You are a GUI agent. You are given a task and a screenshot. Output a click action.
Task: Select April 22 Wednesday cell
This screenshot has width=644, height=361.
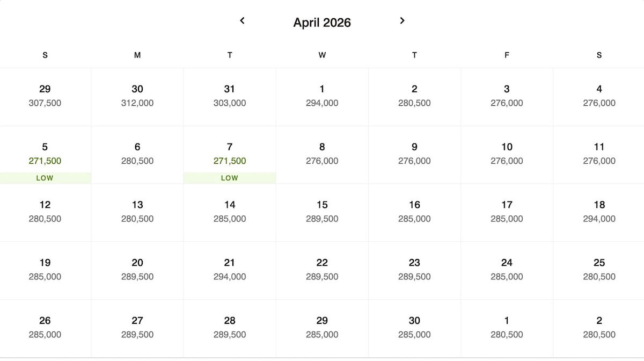322,270
